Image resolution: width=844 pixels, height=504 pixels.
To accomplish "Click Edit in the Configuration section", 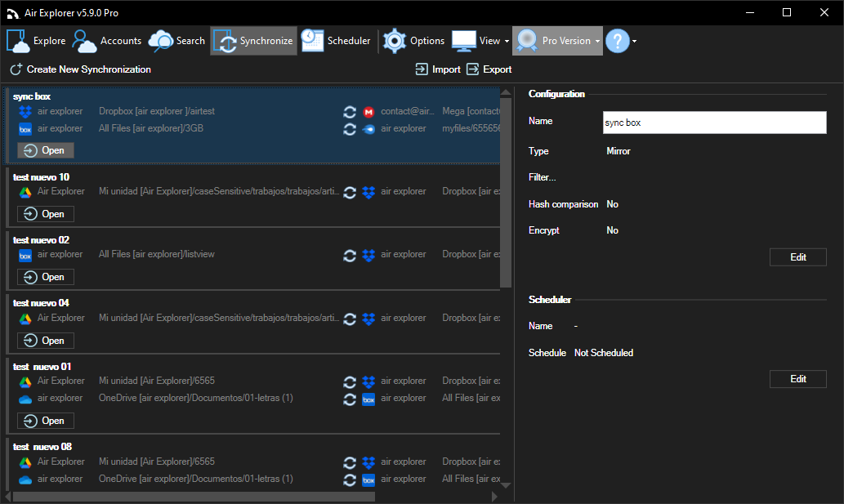I will click(x=797, y=256).
